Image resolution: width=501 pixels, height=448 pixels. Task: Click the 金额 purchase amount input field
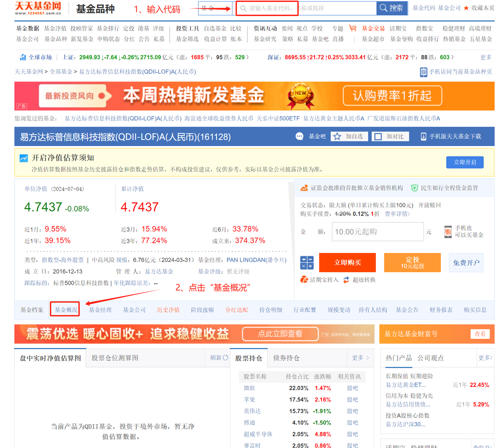[x=377, y=232]
